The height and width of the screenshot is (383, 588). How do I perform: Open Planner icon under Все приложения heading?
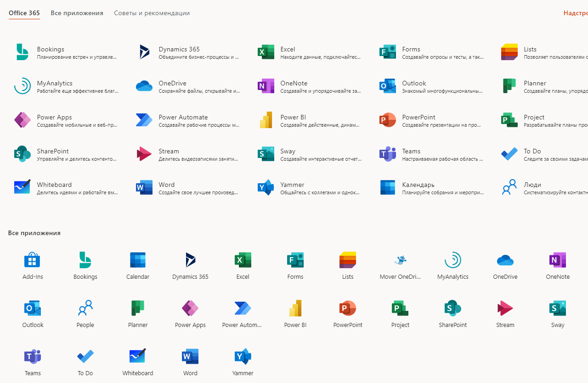[138, 309]
